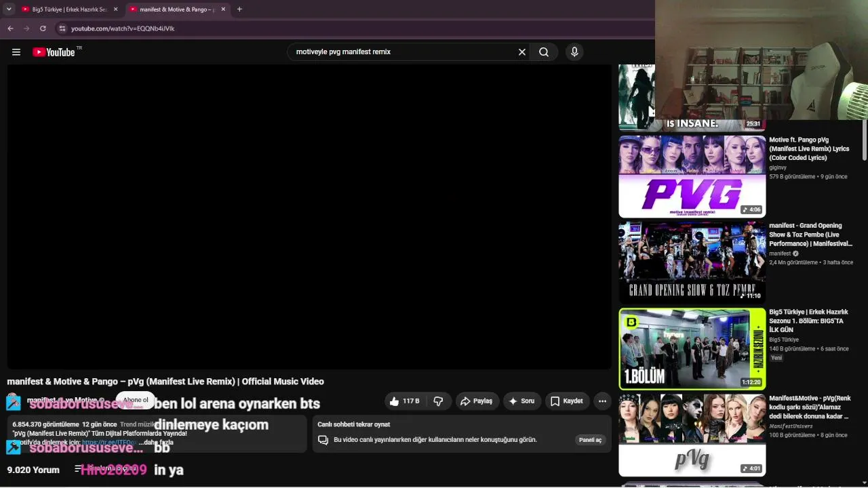Visit Big5 Türkiye channel under video title

[784, 340]
